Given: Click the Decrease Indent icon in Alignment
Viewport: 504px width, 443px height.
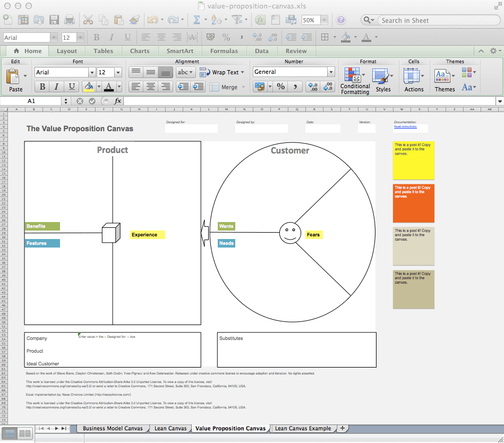Looking at the screenshot, I should click(x=183, y=87).
